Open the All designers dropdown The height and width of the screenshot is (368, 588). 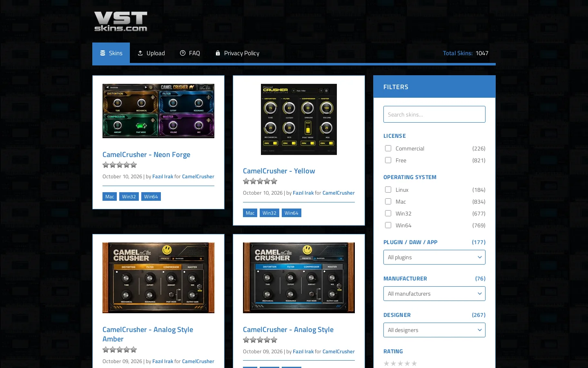(x=434, y=330)
